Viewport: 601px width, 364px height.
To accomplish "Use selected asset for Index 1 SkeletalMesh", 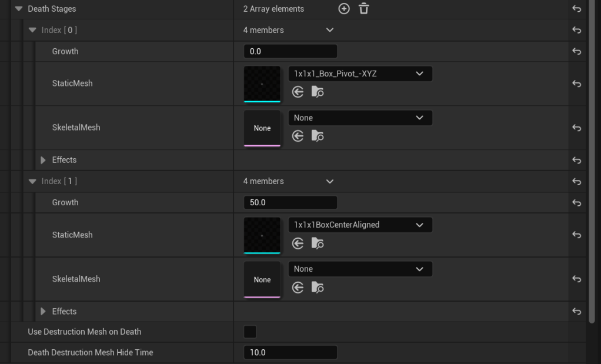I will [298, 288].
